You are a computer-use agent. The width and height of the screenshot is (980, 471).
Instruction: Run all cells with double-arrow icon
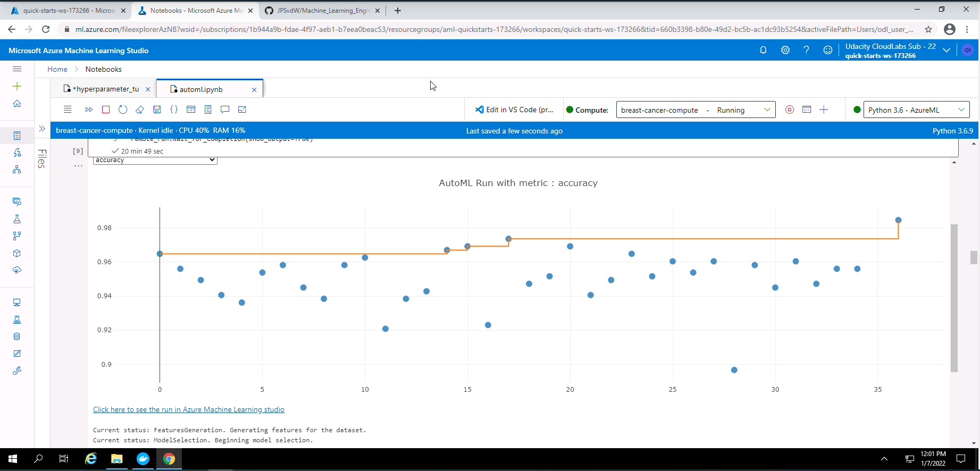[89, 110]
